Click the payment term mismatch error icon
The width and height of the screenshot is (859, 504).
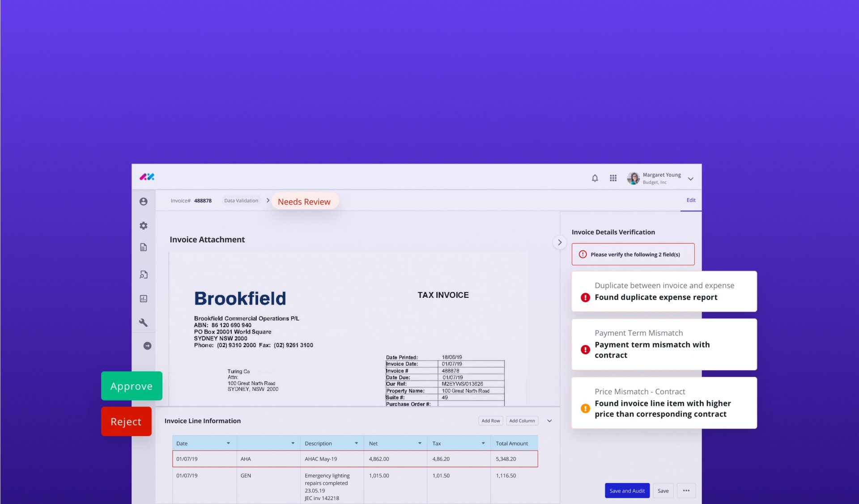585,350
